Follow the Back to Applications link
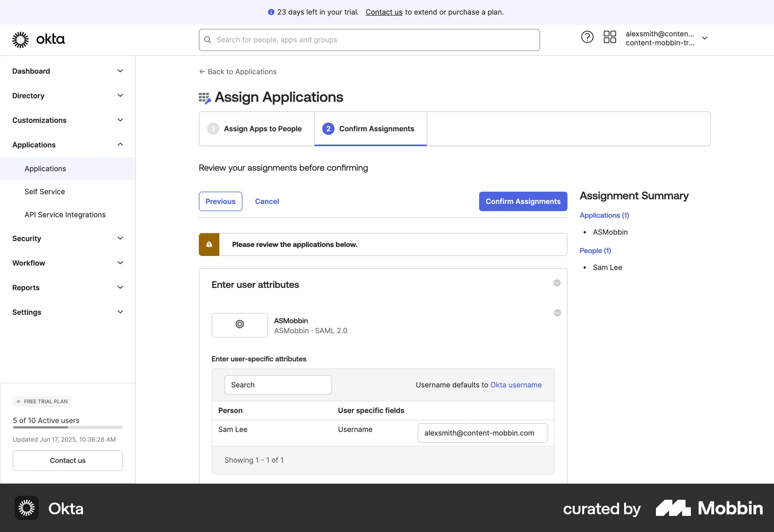Screen dimensions: 774x532 [x=238, y=71]
